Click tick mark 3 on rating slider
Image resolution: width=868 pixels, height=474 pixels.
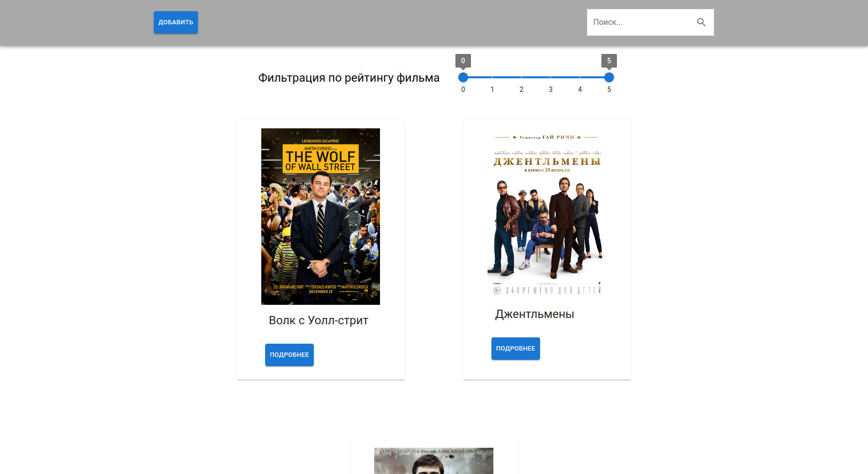(550, 77)
